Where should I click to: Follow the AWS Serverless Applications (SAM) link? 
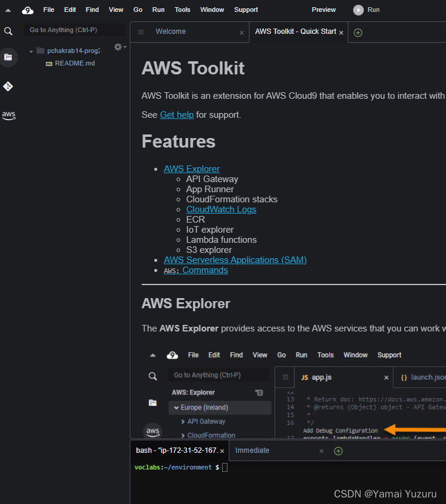pos(235,259)
